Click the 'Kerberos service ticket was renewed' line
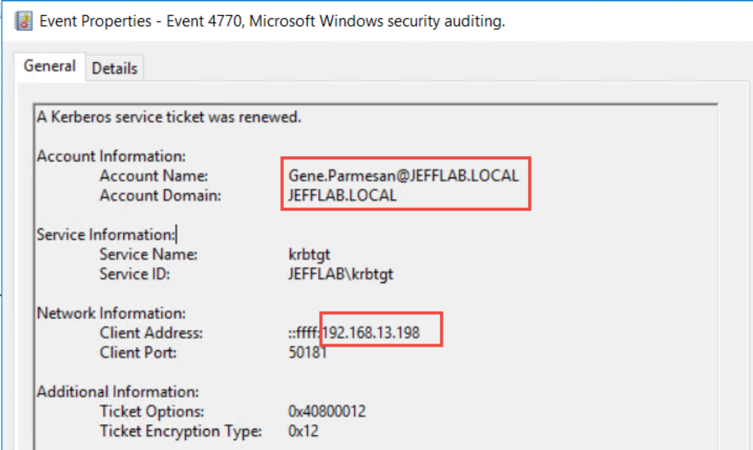 point(168,117)
